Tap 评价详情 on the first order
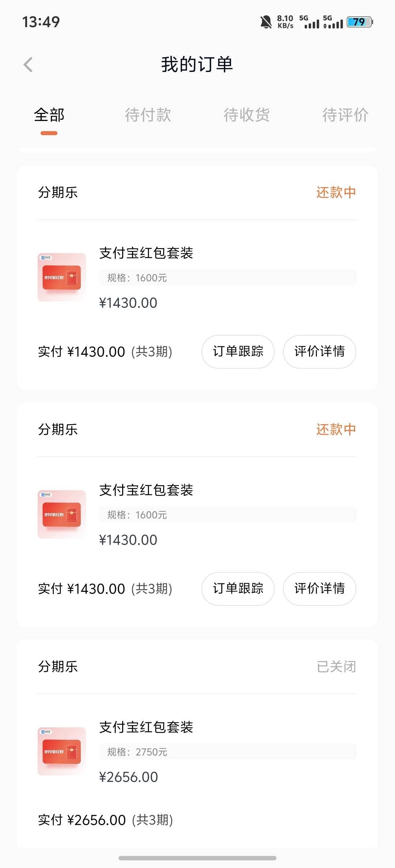 click(320, 351)
